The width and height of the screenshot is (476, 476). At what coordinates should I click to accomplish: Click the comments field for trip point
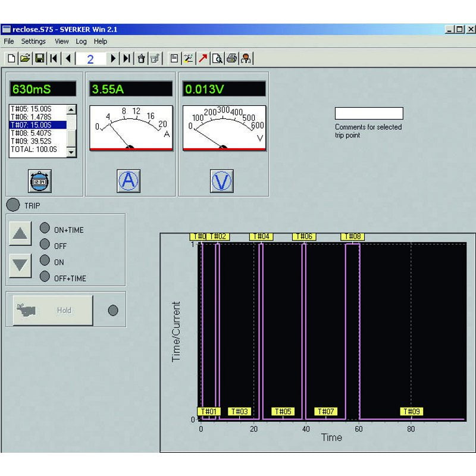[x=369, y=114]
